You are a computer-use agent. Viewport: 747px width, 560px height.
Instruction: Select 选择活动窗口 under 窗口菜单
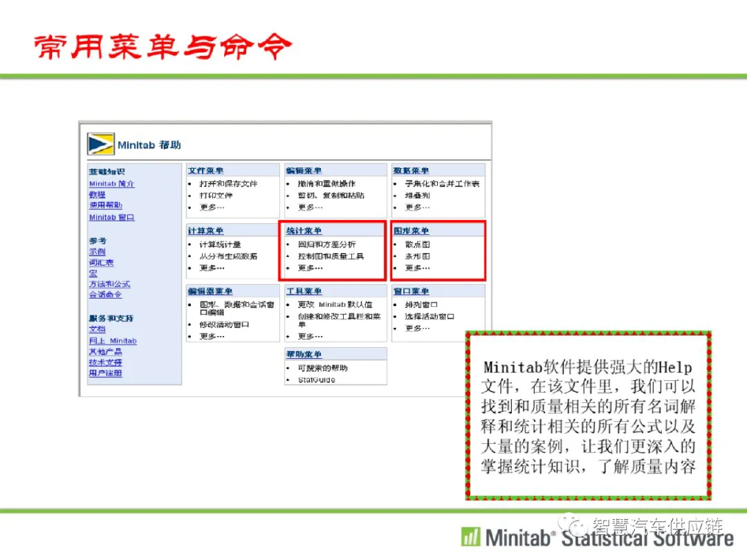(430, 317)
